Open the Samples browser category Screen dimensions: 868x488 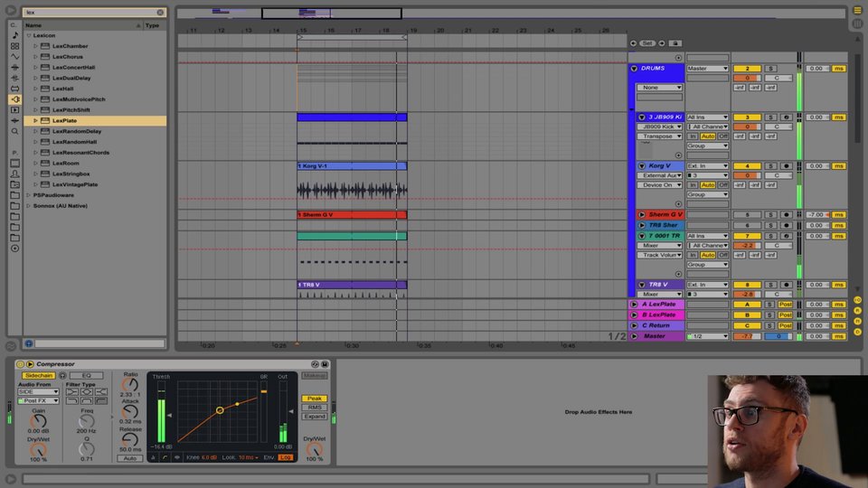15,120
